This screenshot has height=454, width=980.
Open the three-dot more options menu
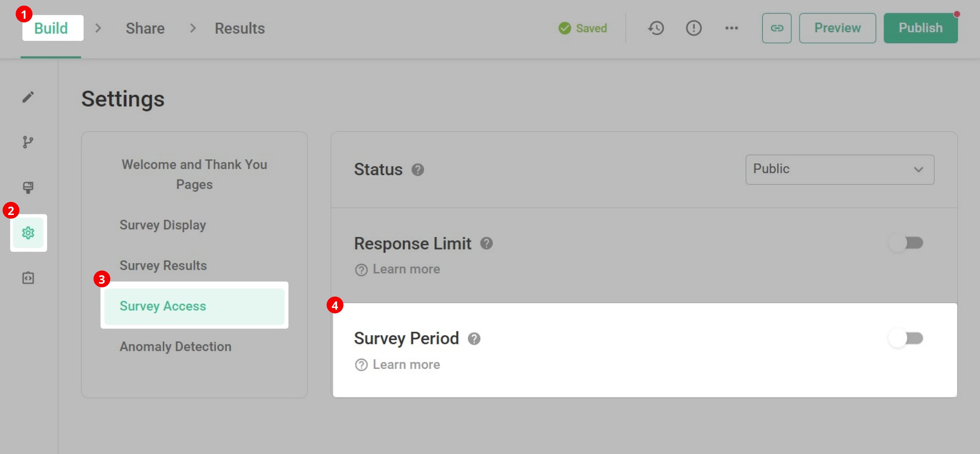pyautogui.click(x=732, y=28)
